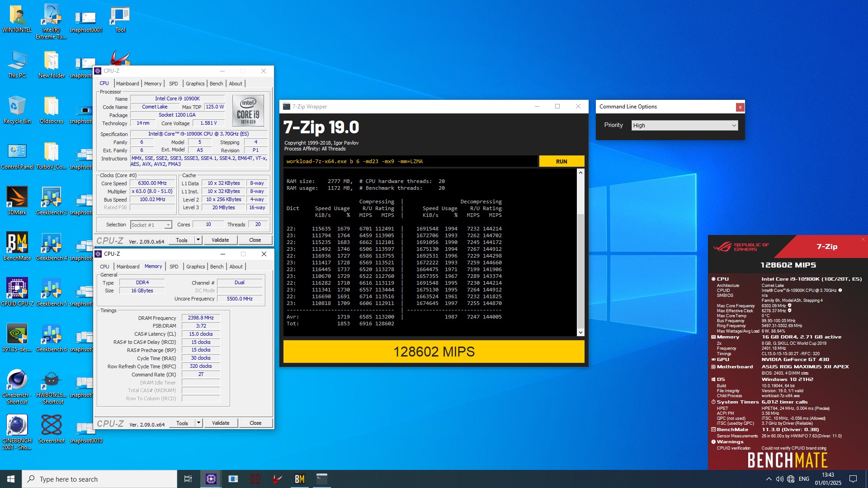Click scroll-down arrow in 7-Zip output
The image size is (868, 488).
[580, 333]
